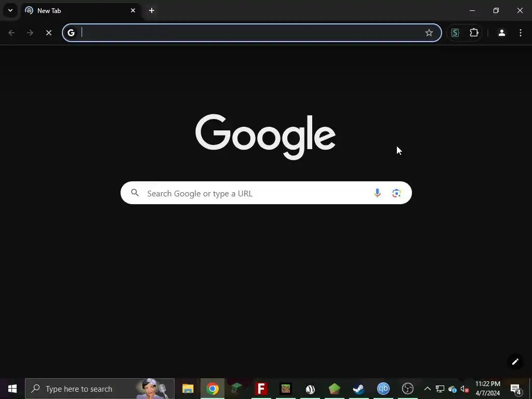Open File Explorer from taskbar
This screenshot has height=399, width=532.
tap(188, 389)
